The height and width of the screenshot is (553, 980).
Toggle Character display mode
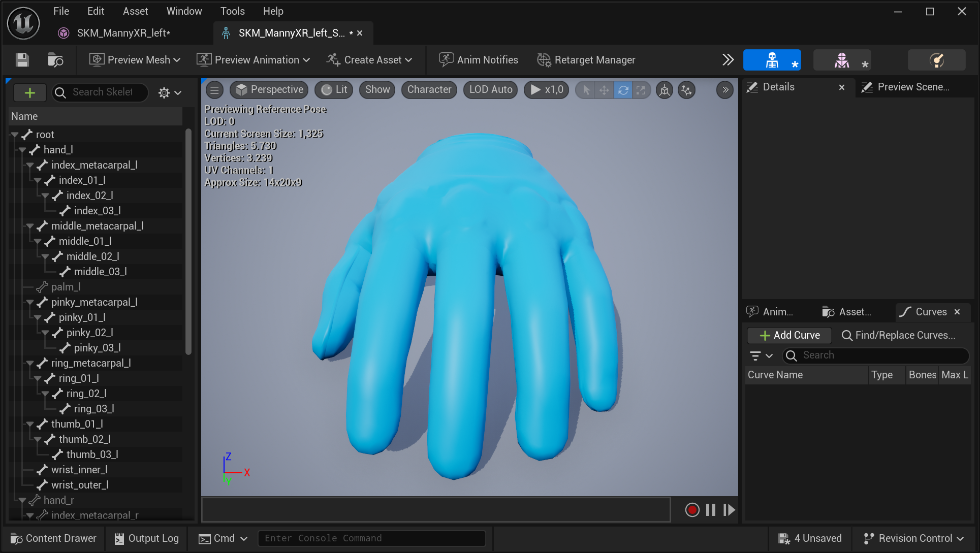coord(429,89)
